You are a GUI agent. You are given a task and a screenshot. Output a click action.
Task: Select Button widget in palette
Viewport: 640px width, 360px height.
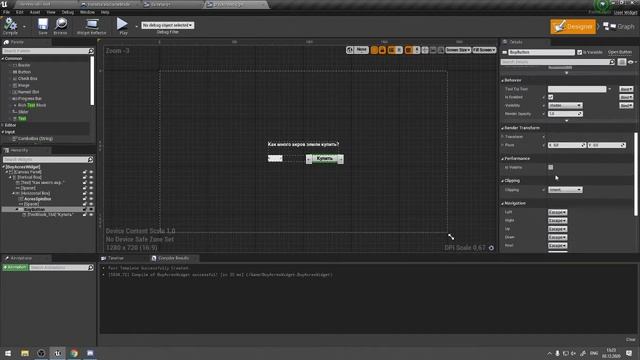24,72
